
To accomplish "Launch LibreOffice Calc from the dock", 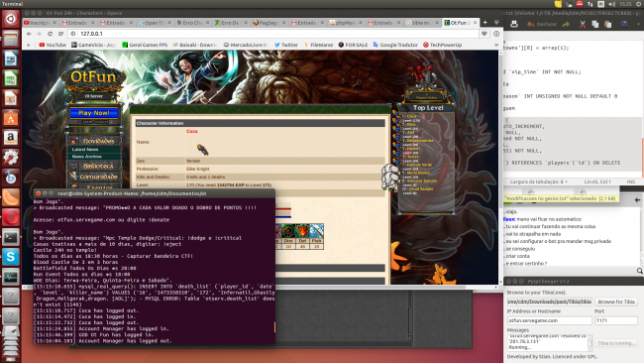I will 11,78.
